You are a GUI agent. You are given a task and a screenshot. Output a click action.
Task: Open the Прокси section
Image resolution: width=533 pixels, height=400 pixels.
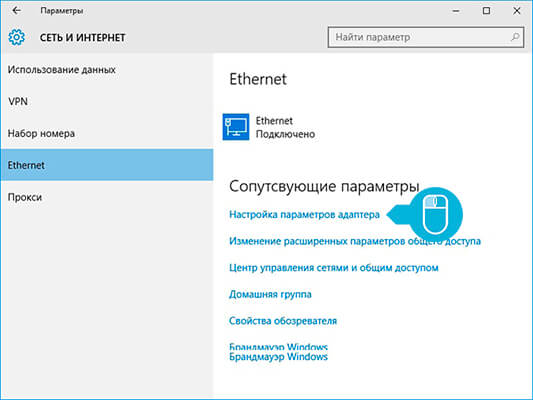tap(107, 197)
